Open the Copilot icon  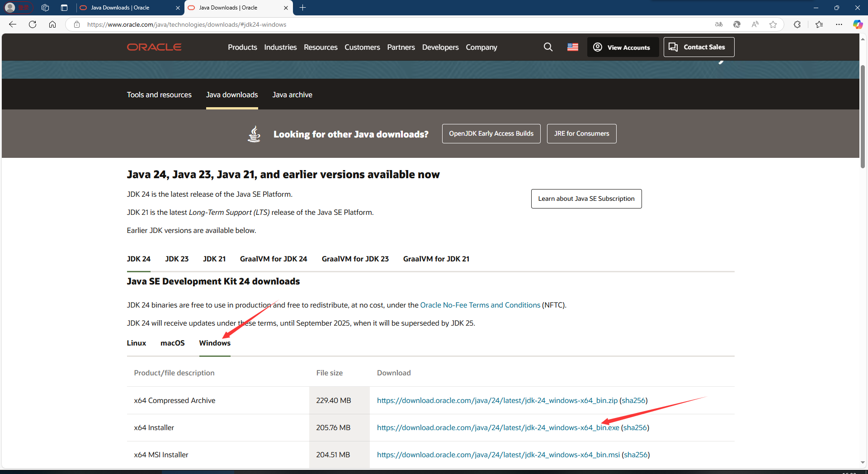858,24
